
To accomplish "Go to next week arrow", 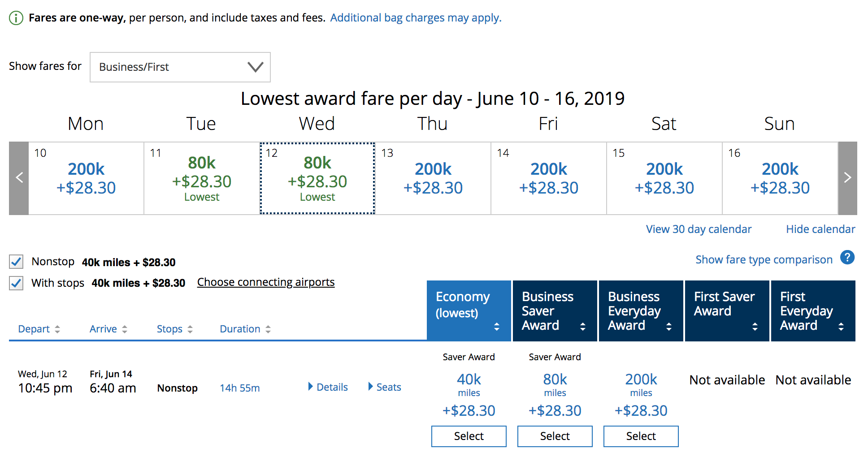I will (847, 178).
